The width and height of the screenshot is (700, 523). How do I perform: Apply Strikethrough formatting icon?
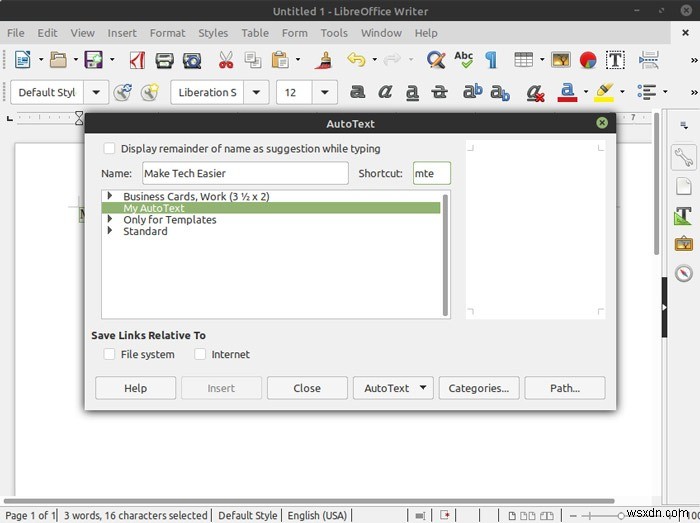coord(439,92)
